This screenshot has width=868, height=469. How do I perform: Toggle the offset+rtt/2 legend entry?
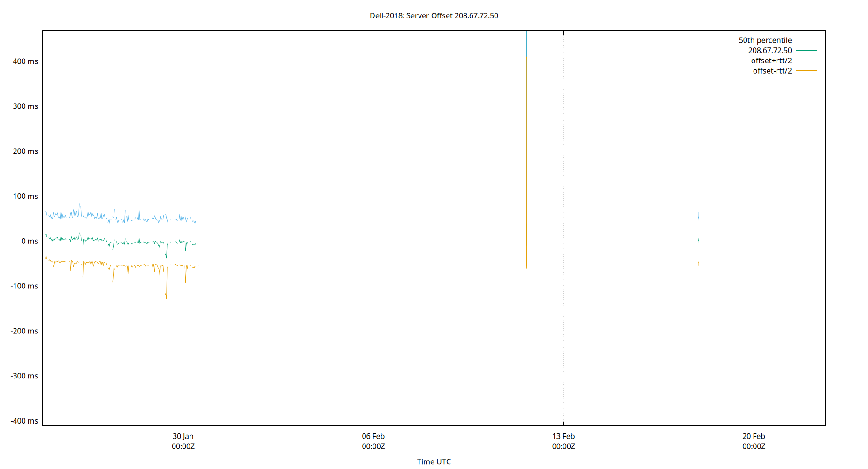tap(771, 61)
